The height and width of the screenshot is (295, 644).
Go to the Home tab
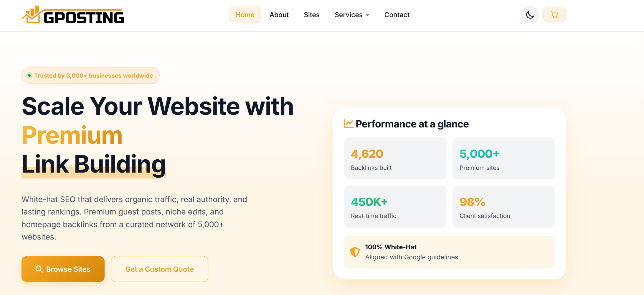click(245, 15)
